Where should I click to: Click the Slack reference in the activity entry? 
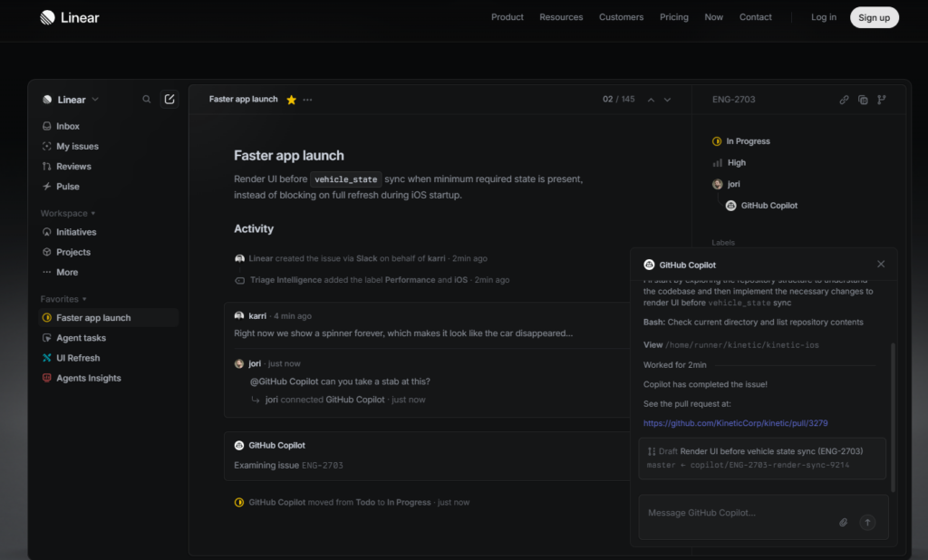366,258
